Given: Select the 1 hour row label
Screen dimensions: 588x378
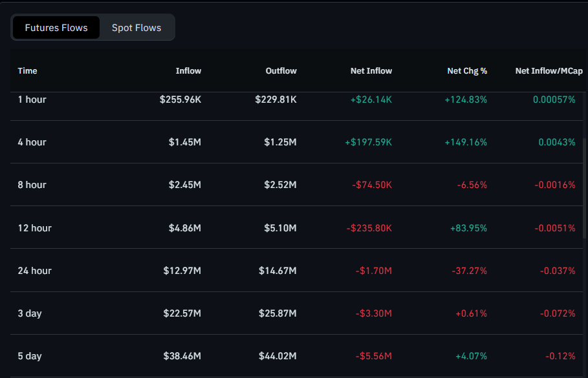Looking at the screenshot, I should click(32, 100).
